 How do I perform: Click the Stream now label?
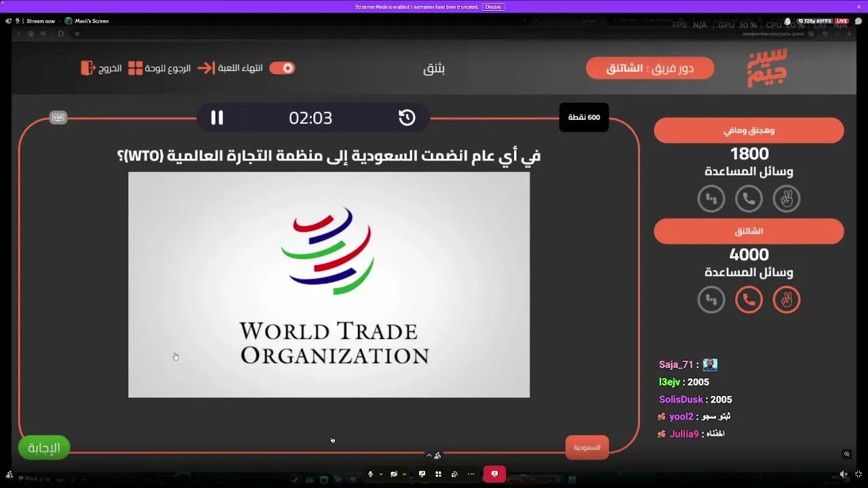41,21
